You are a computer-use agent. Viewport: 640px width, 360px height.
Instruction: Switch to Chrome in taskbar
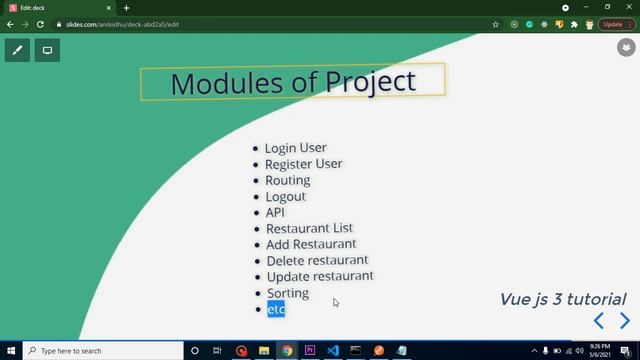click(x=287, y=351)
